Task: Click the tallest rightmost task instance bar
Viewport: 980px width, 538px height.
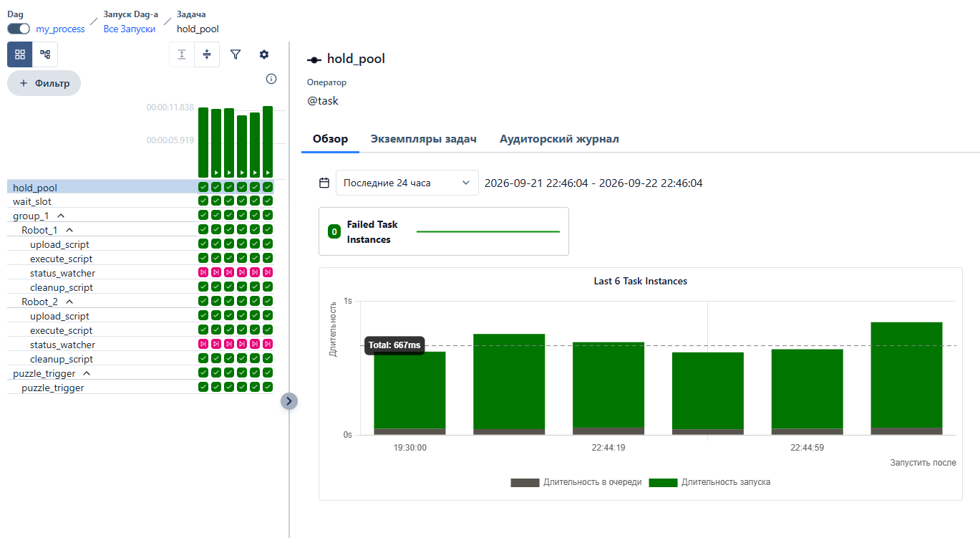Action: pos(906,378)
